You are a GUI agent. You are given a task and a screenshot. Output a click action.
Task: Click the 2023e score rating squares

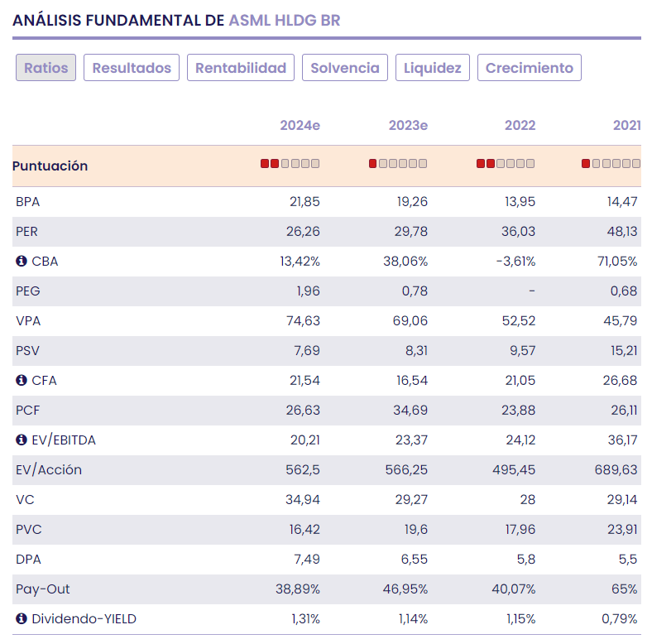coord(398,164)
